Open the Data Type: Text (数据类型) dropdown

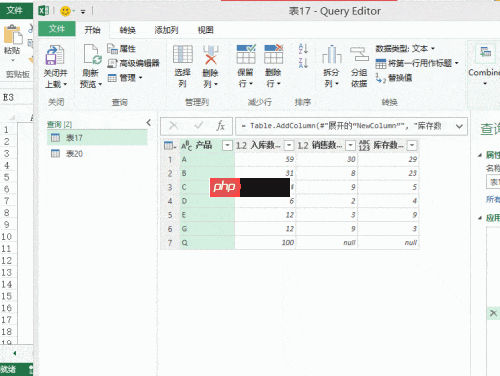tap(405, 49)
